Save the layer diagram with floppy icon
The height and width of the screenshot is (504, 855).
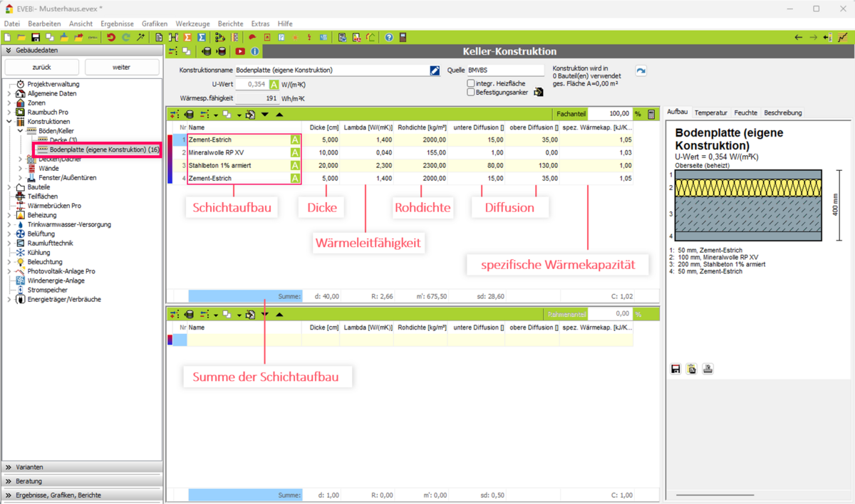(676, 369)
